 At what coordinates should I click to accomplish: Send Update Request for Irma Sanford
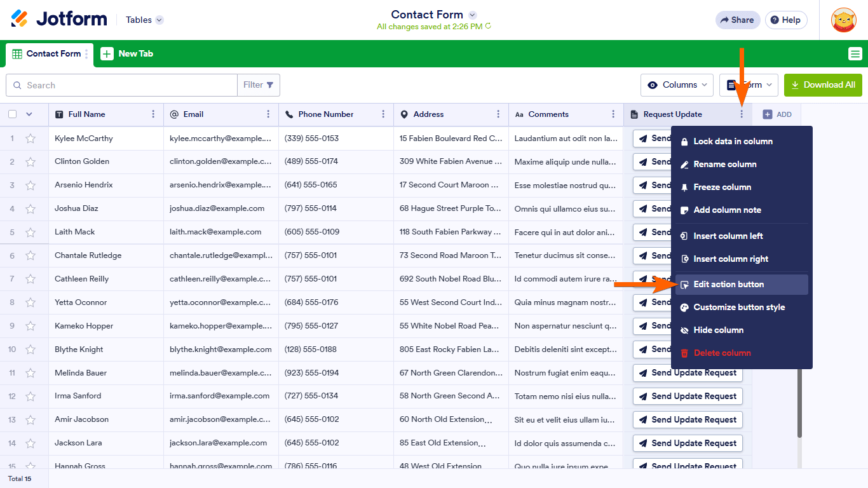[688, 396]
